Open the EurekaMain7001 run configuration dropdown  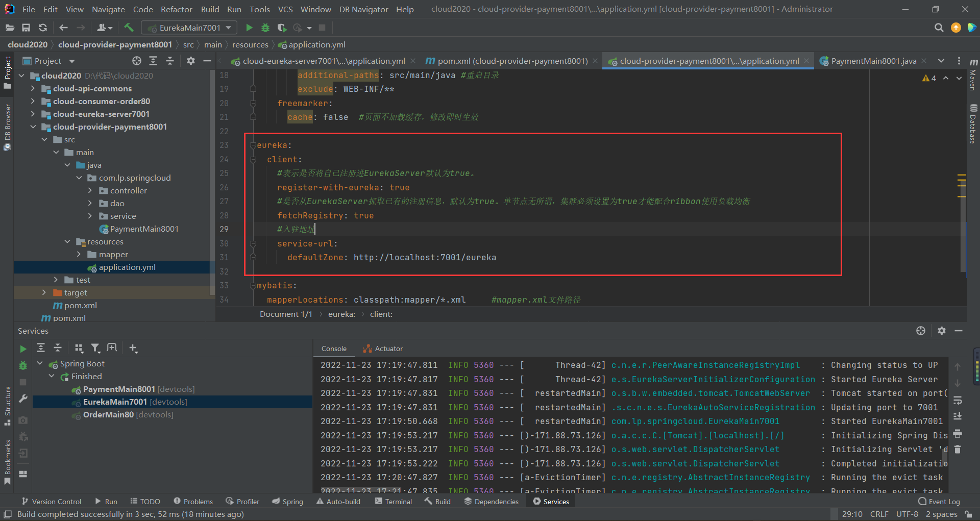(x=189, y=28)
